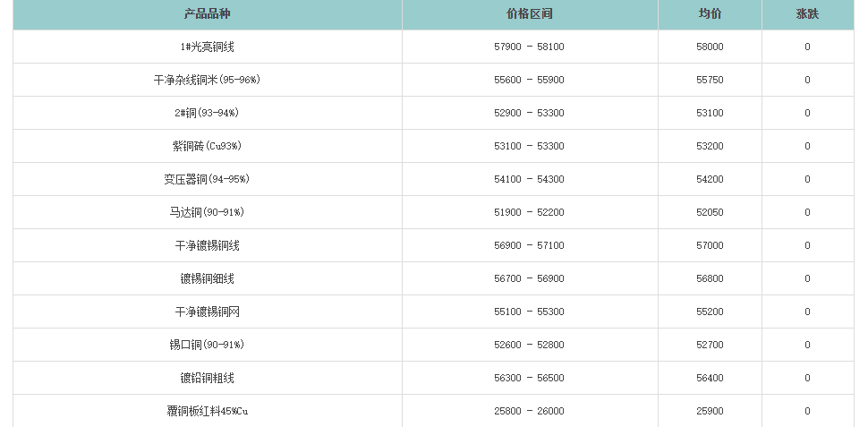Click 覆铜板红料45%Cu product name
This screenshot has width=868, height=427.
(x=207, y=411)
